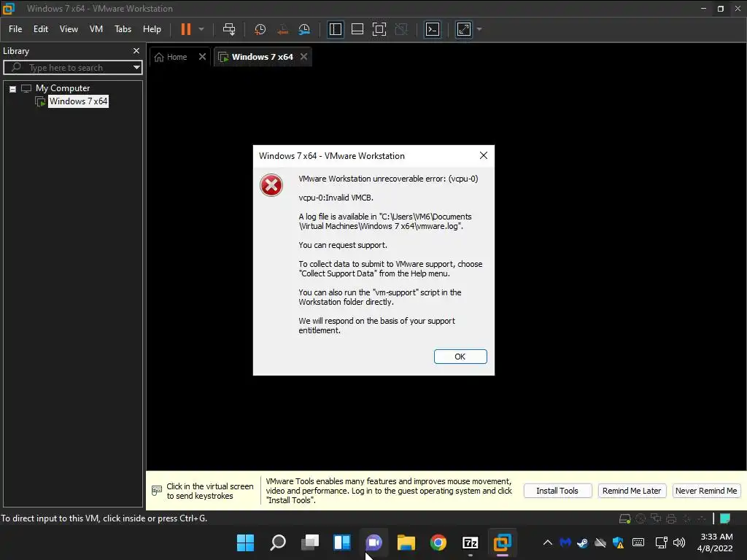Open the clock showing 3:33 AM
Screen dimensions: 747x560
pos(715,542)
